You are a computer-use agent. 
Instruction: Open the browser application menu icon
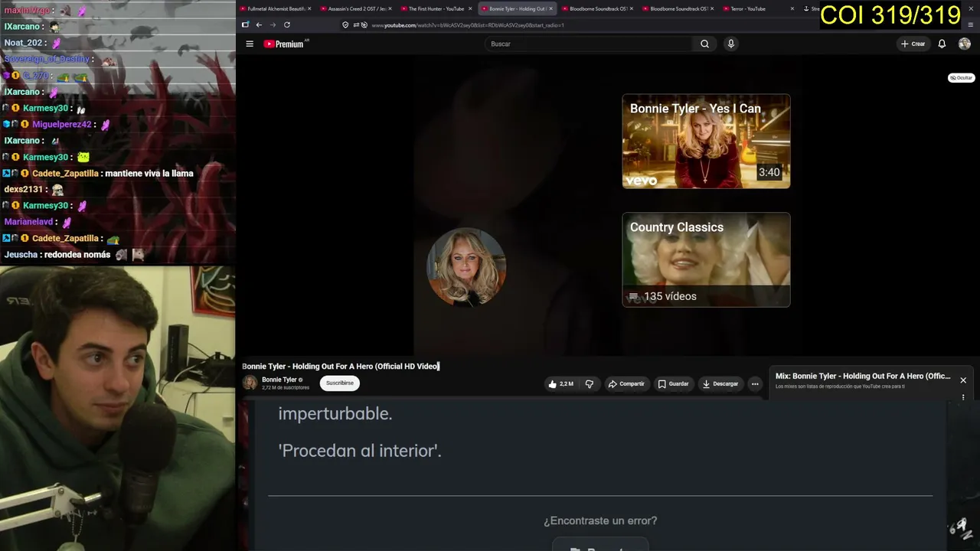pyautogui.click(x=971, y=24)
